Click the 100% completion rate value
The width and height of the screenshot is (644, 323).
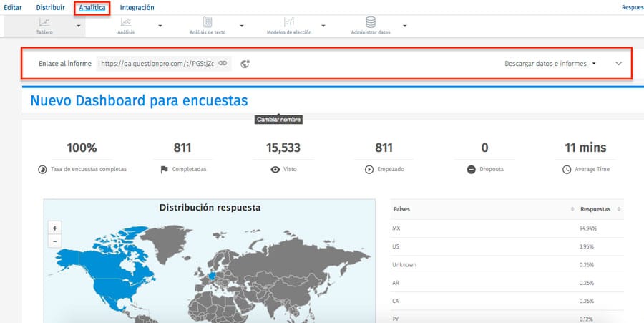click(x=82, y=148)
